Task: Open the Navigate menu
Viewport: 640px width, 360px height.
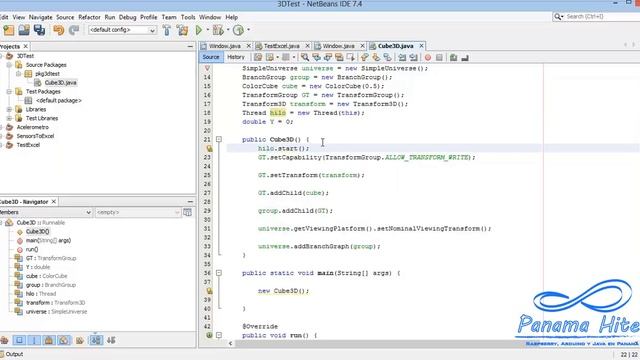Action: pyautogui.click(x=40, y=17)
